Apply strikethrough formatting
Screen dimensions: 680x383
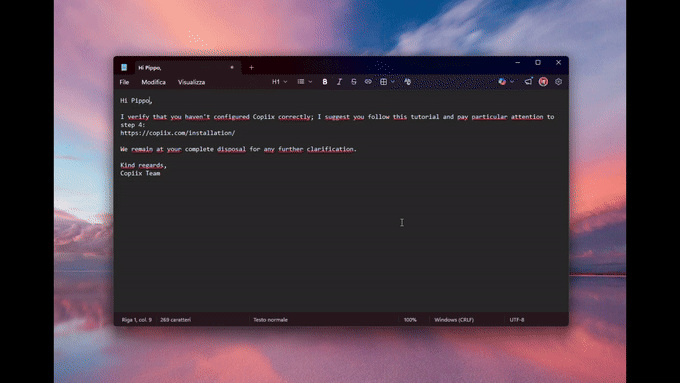pos(353,82)
